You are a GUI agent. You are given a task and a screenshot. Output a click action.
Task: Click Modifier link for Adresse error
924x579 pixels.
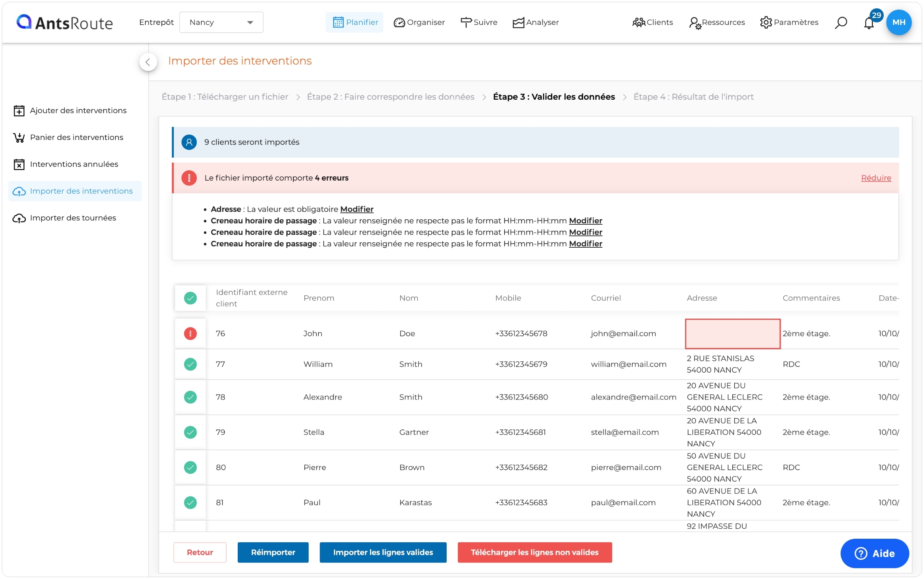357,209
